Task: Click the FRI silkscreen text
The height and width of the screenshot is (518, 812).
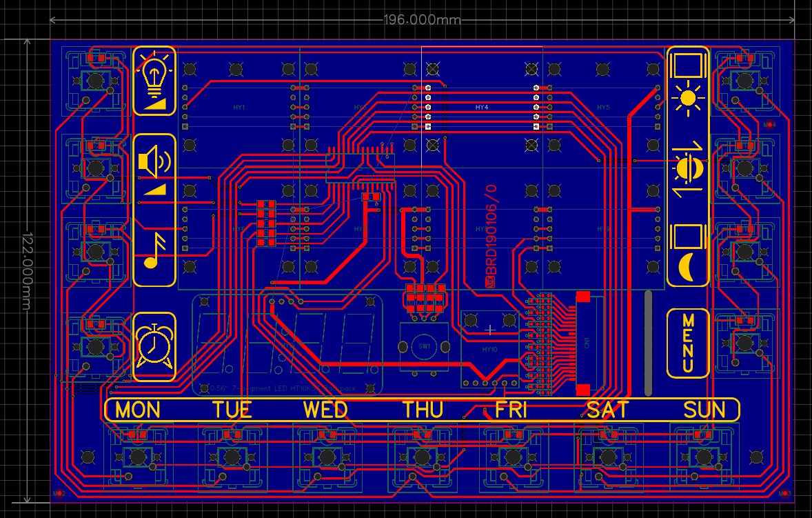Action: pos(511,410)
